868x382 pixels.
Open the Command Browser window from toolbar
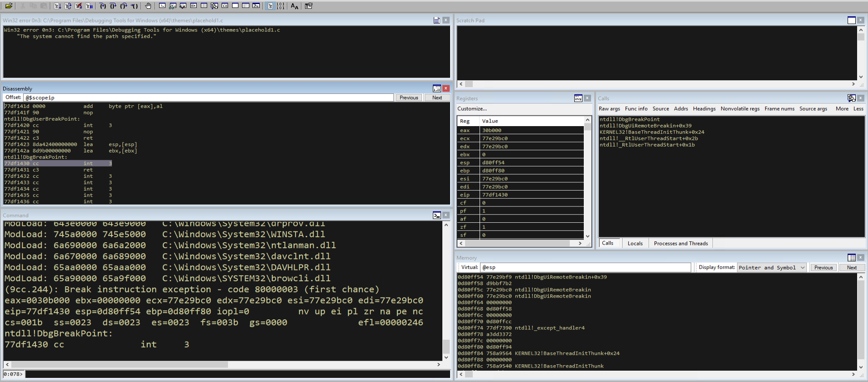pos(256,6)
